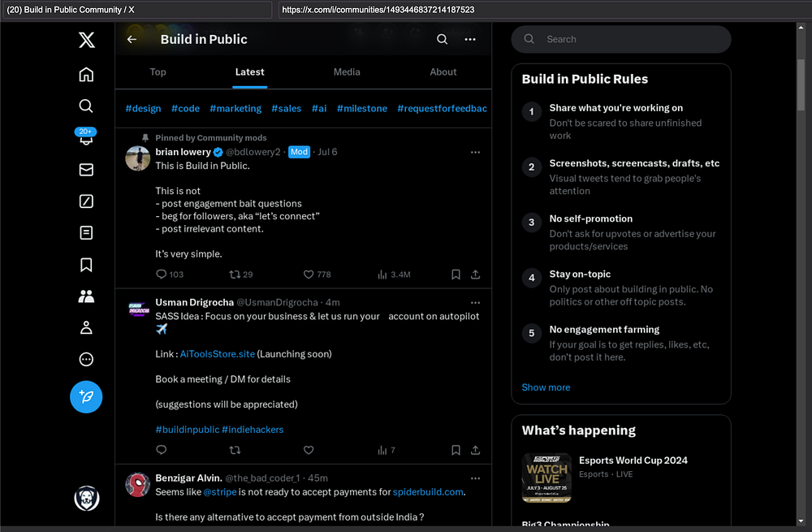
Task: Open community options three-dot menu
Action: [x=470, y=39]
